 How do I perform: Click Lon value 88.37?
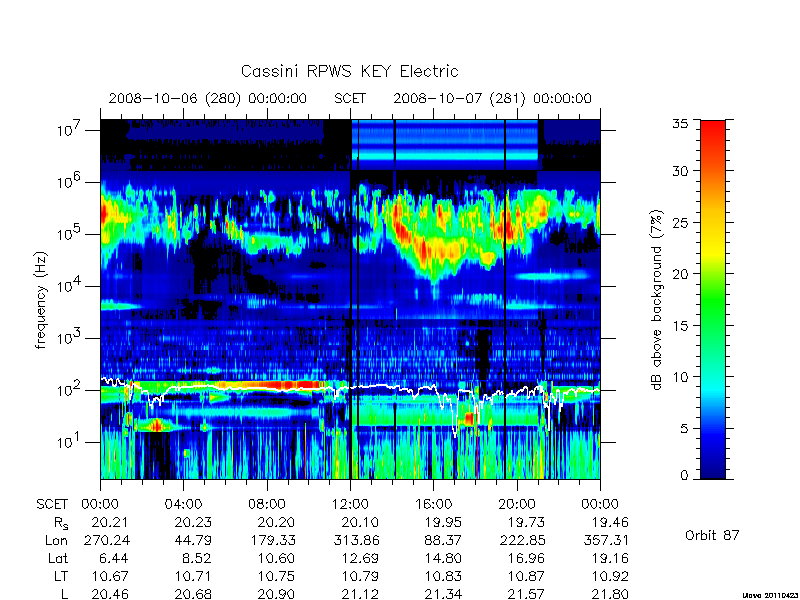tap(443, 540)
